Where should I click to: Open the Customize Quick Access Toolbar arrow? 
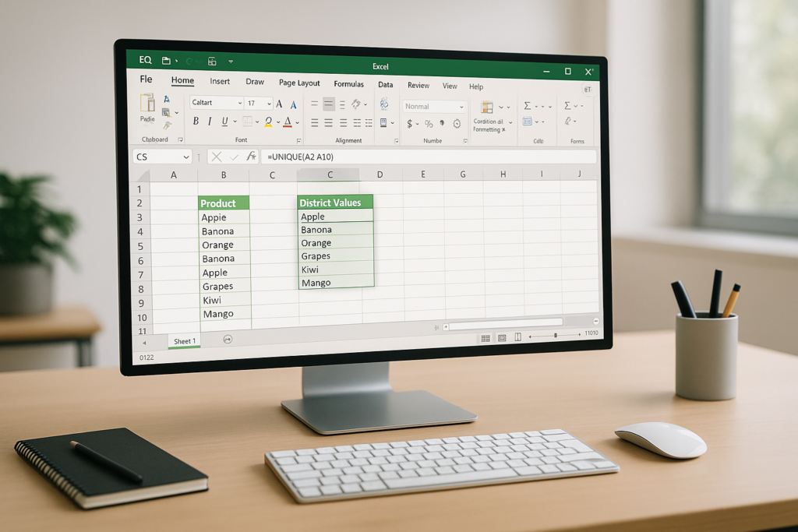231,62
